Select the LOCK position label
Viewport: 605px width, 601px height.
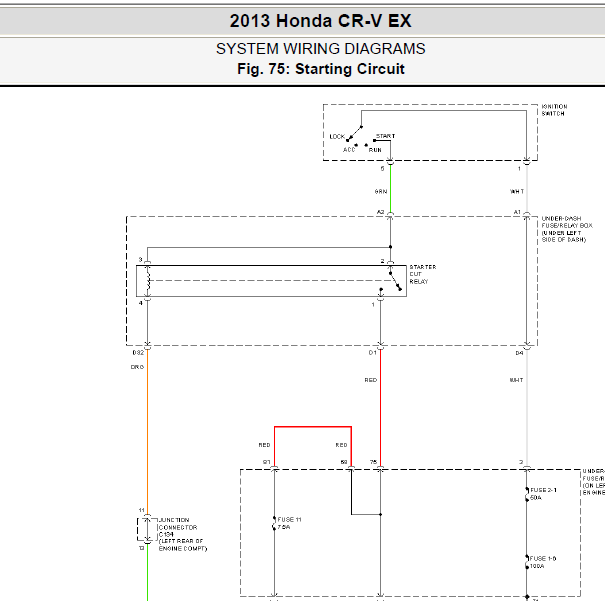(337, 137)
